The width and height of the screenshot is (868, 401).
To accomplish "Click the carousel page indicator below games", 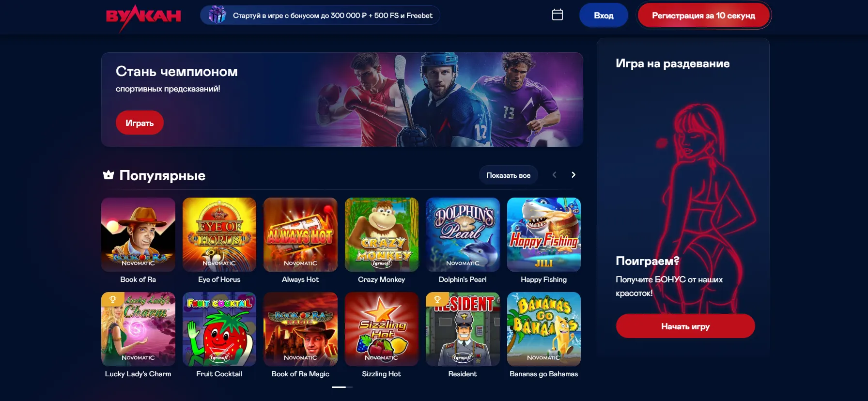I will point(342,387).
